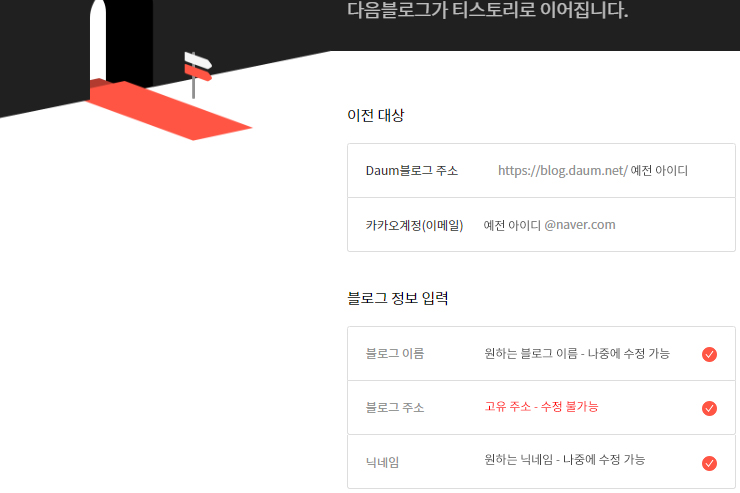Click the 카카오계정(이메일) label
740x493 pixels.
click(414, 226)
